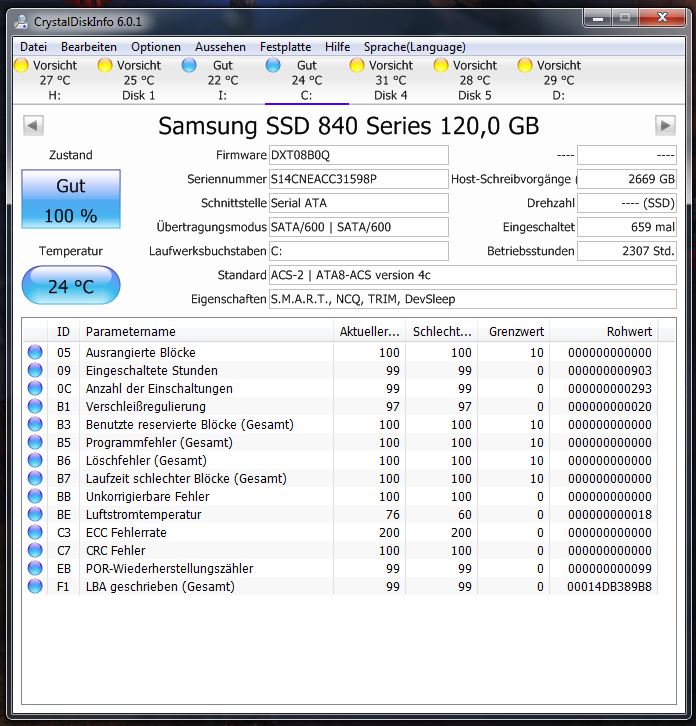The width and height of the screenshot is (696, 726).
Task: Open the Hilfe menu
Action: tap(337, 47)
